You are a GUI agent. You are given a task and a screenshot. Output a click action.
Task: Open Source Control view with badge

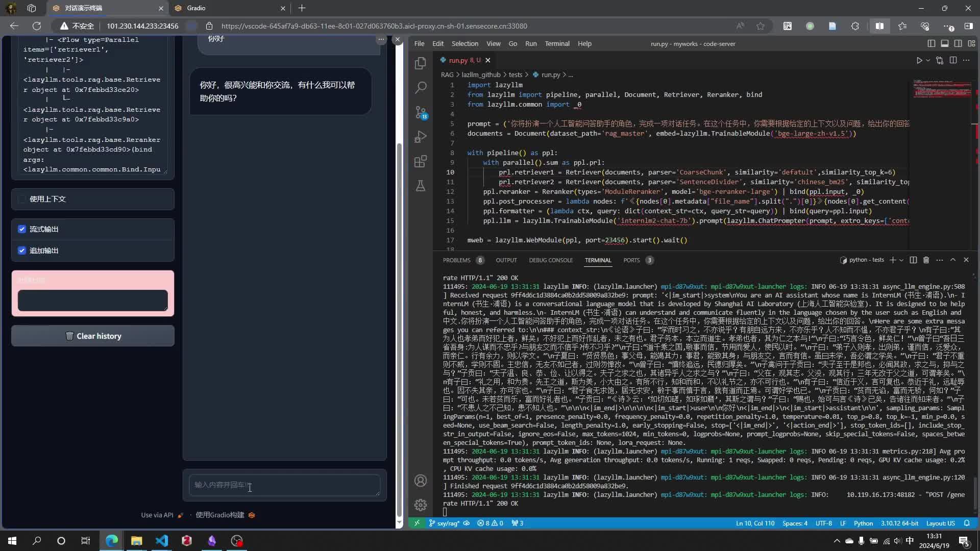pos(421,112)
